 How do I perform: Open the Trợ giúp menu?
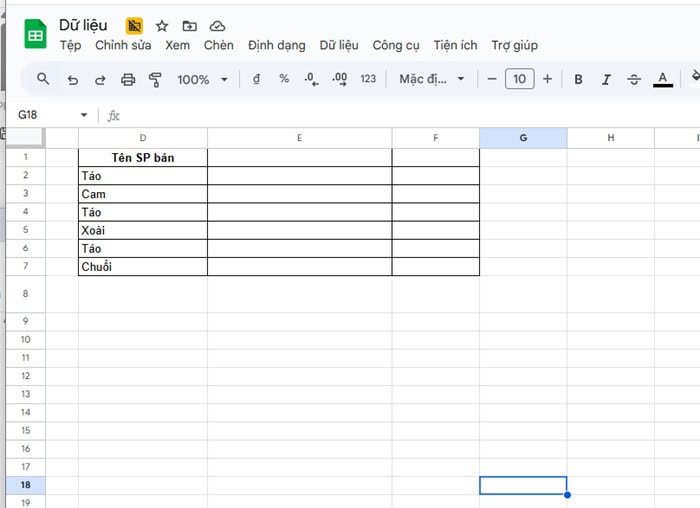(x=515, y=45)
